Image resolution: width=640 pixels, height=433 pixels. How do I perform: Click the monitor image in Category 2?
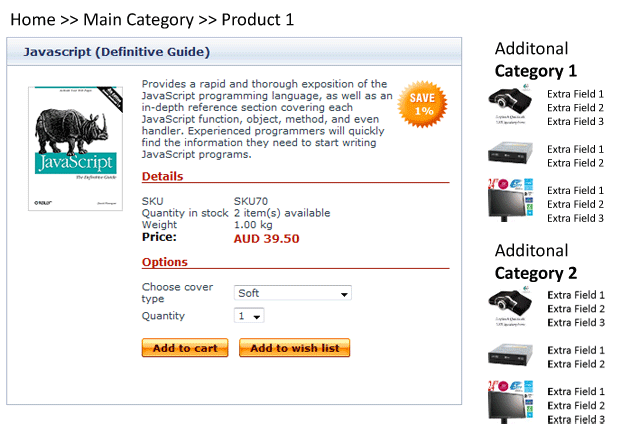pyautogui.click(x=513, y=401)
